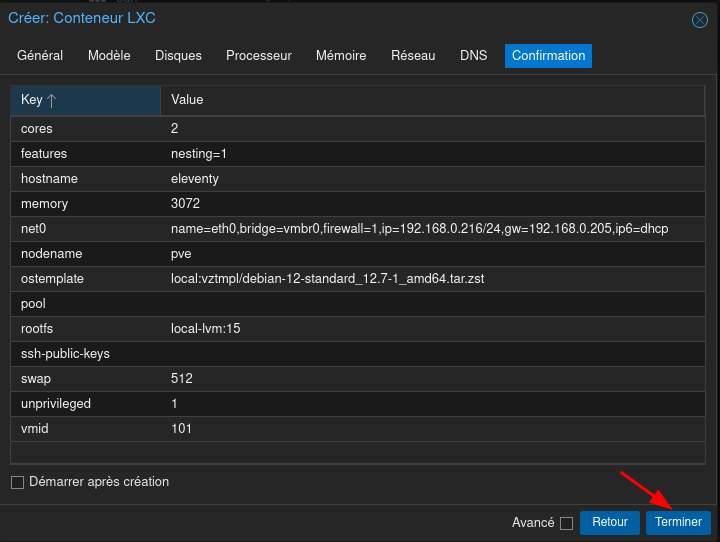The image size is (720, 542).
Task: Close the Créer Conteneur LXC dialog
Action: click(700, 20)
